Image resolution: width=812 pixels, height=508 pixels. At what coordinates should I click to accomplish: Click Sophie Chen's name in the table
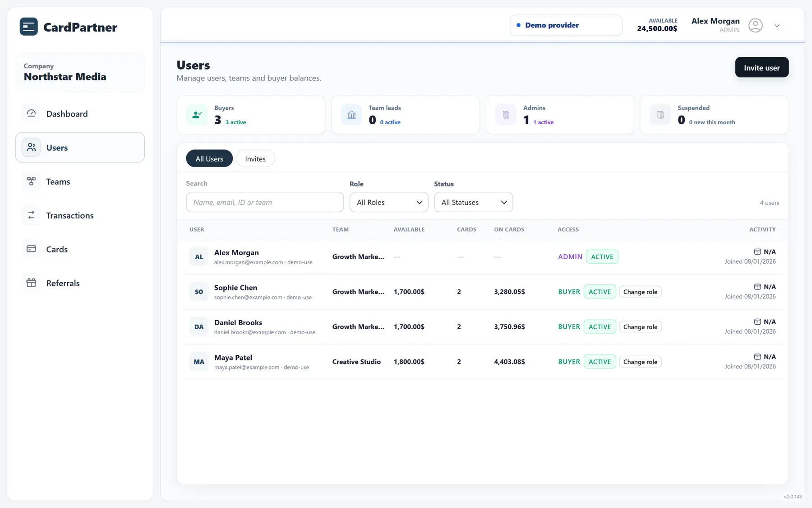pos(235,287)
